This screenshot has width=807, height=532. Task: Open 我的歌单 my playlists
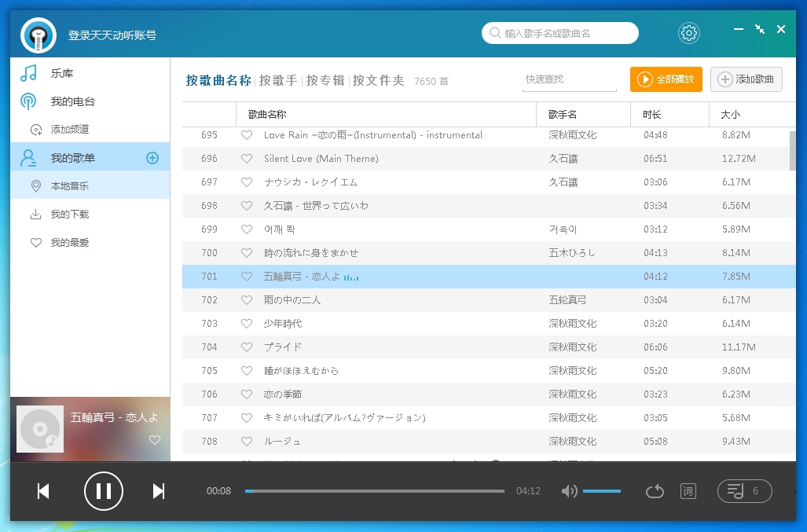point(73,158)
